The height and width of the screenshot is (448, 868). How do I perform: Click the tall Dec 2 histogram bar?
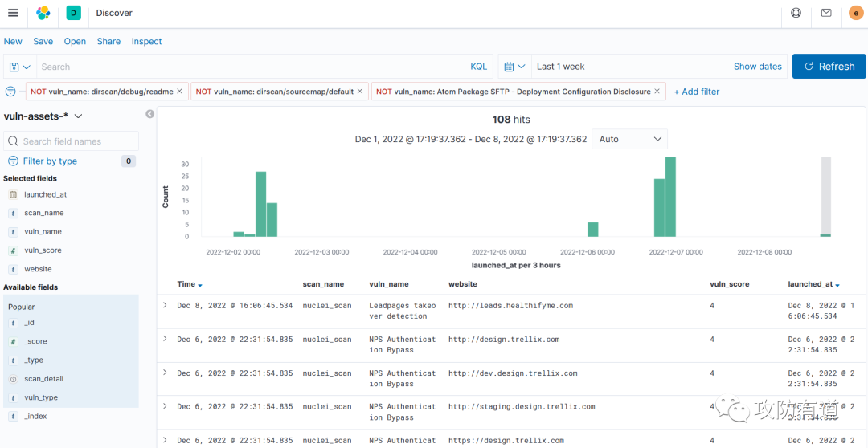pos(260,204)
